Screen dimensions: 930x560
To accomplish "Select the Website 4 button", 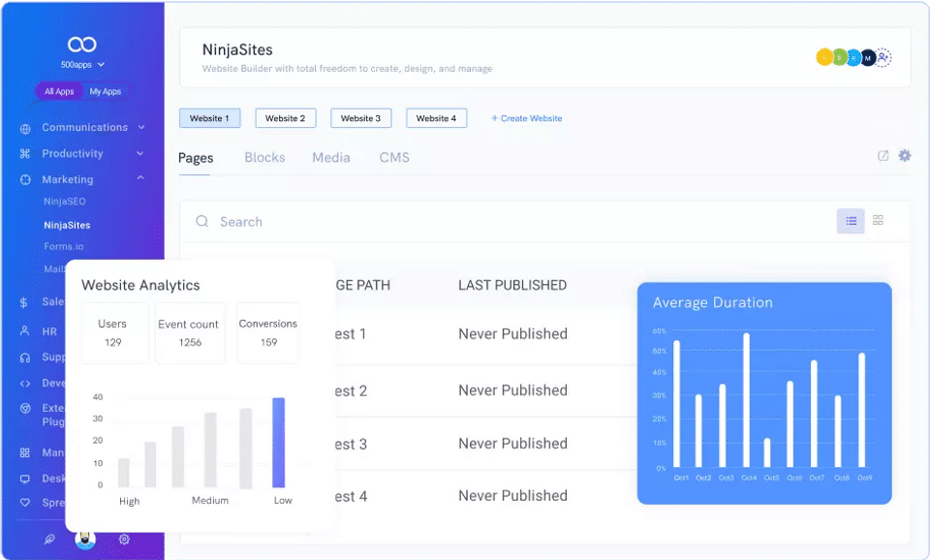I will click(437, 118).
